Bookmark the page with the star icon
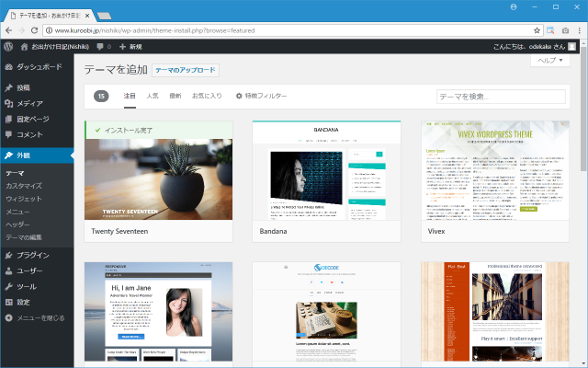588x368 pixels. (537, 30)
